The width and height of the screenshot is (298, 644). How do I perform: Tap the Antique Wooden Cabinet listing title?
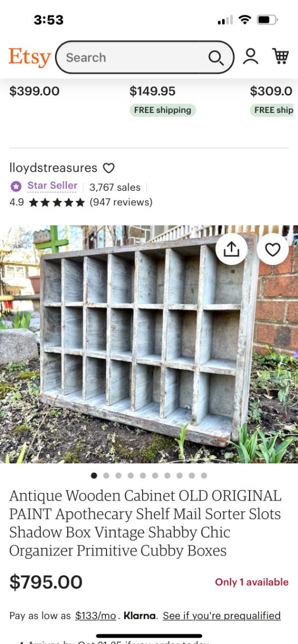[146, 523]
